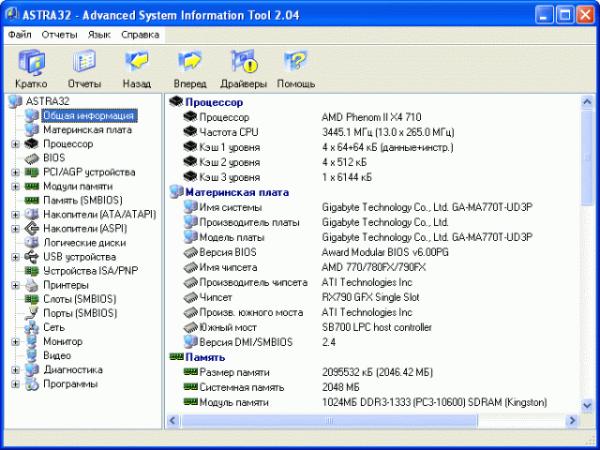Expand the Процессор tree node
The height and width of the screenshot is (450, 600).
point(15,144)
